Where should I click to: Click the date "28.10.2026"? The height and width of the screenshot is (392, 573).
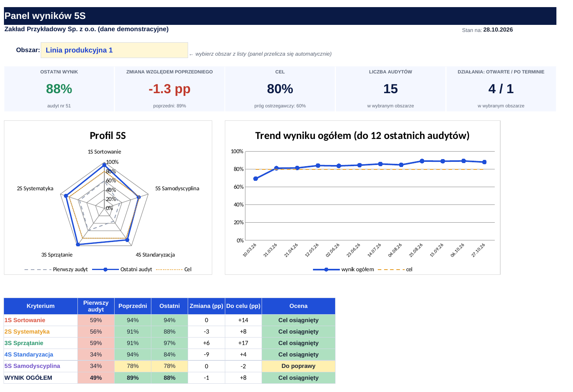pyautogui.click(x=498, y=30)
